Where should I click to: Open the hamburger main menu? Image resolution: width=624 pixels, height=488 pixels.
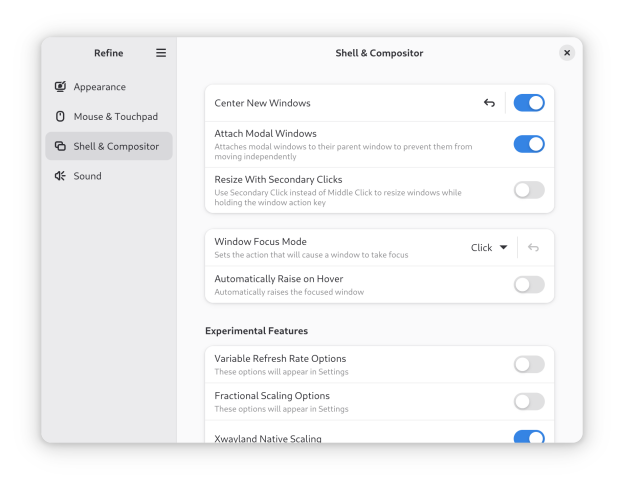(x=161, y=53)
